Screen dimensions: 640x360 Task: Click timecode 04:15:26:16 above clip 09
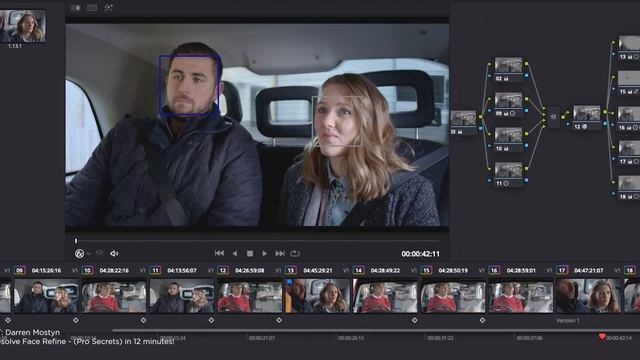[x=46, y=270]
